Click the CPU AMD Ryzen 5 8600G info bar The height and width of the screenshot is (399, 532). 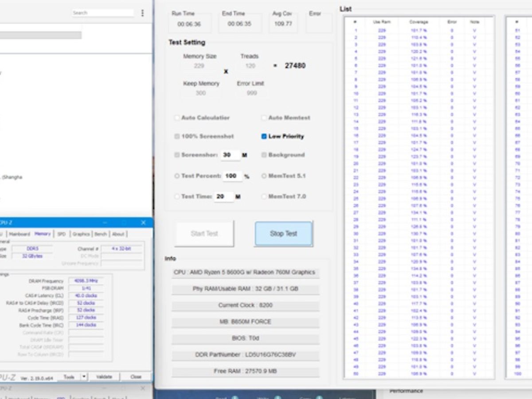click(x=245, y=272)
